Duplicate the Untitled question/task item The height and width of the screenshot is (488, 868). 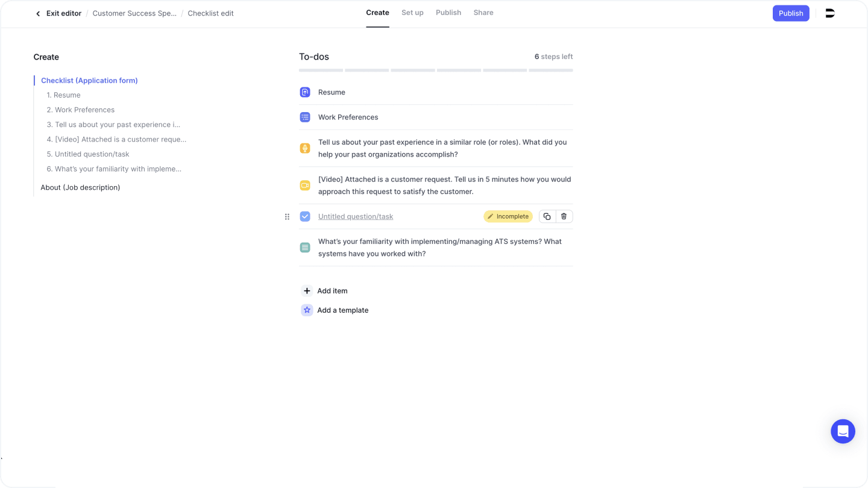[x=547, y=216]
